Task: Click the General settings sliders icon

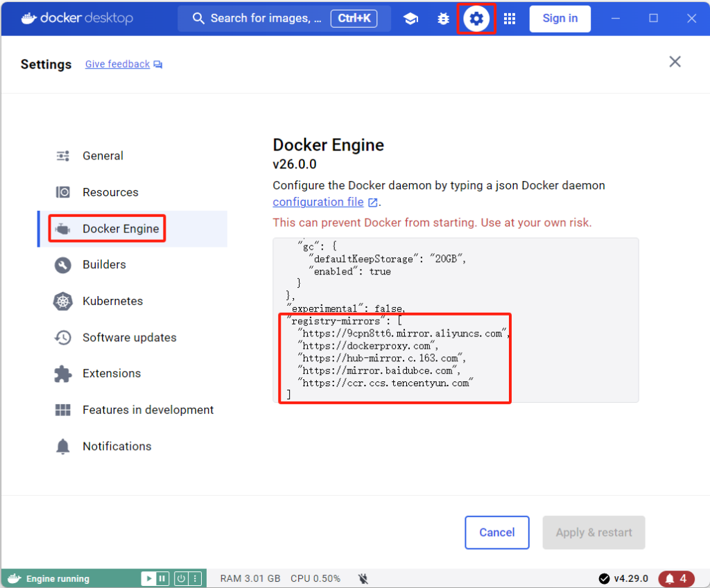Action: tap(63, 156)
